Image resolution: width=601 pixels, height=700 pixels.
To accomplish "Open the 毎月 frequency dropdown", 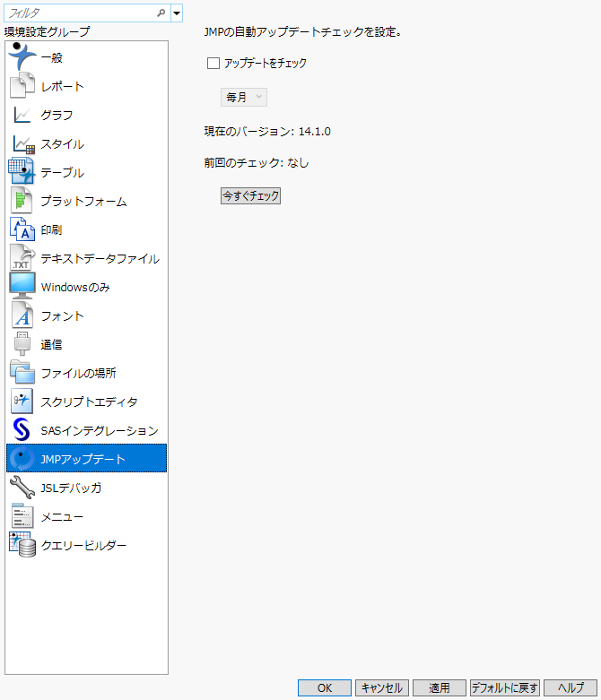I will tap(244, 98).
